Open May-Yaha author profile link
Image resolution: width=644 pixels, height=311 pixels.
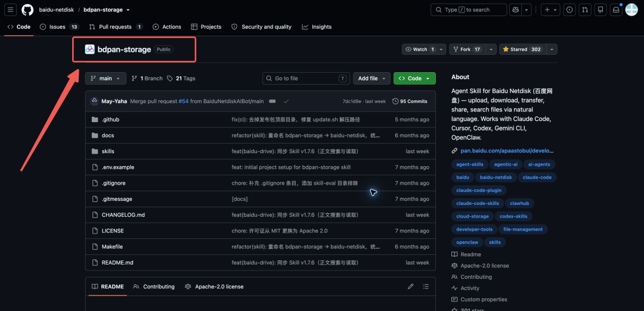coord(114,101)
